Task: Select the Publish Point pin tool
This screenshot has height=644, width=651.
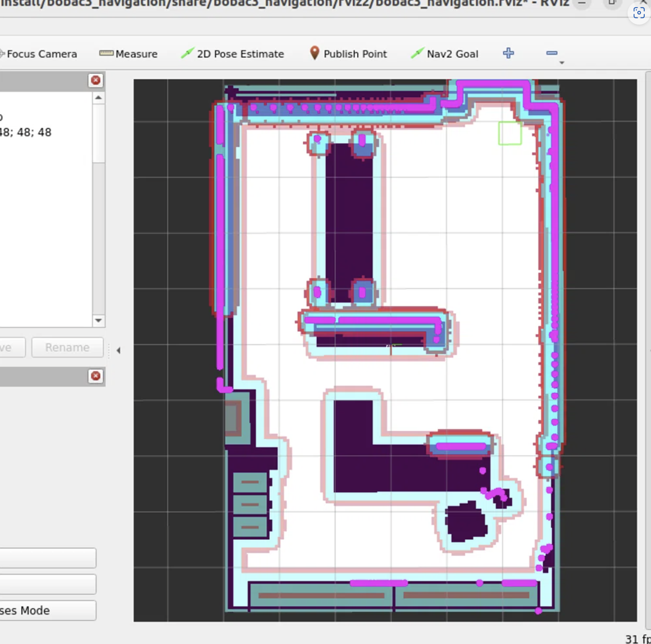Action: point(348,54)
